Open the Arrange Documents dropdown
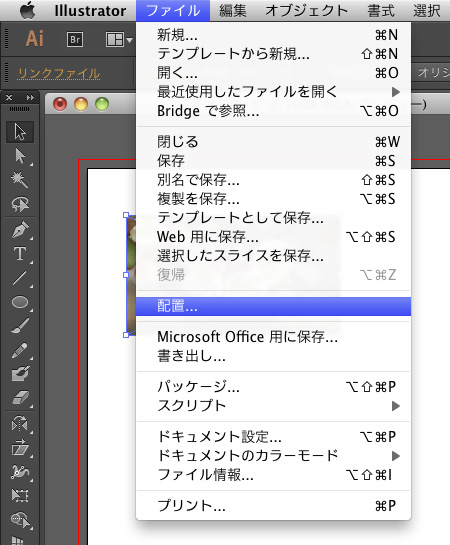 click(119, 39)
